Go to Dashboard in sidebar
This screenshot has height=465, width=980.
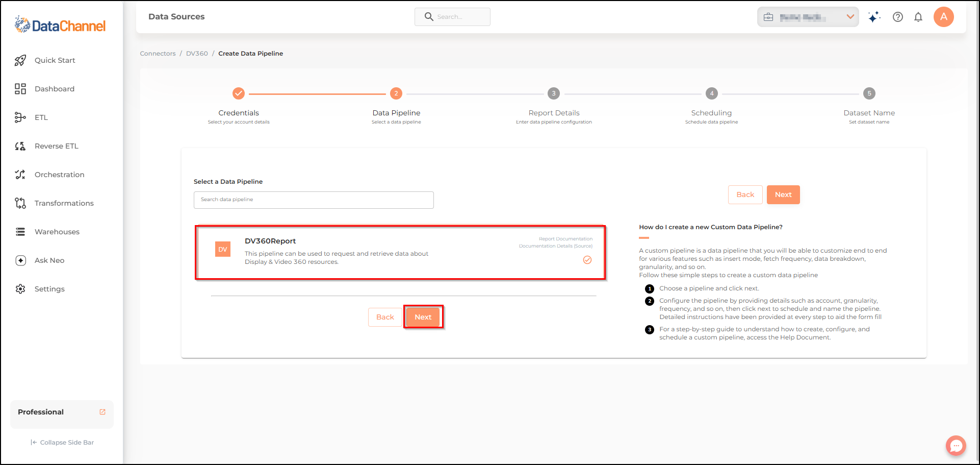pos(55,89)
